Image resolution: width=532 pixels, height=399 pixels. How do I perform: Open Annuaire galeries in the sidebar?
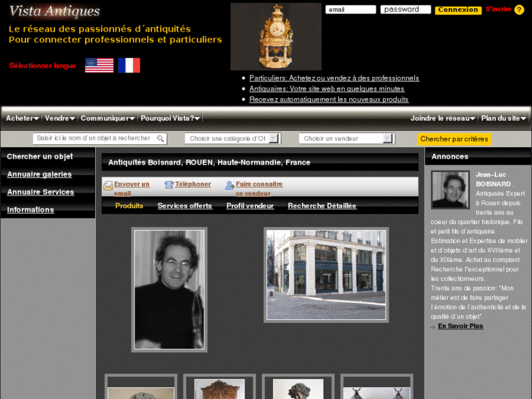(40, 174)
